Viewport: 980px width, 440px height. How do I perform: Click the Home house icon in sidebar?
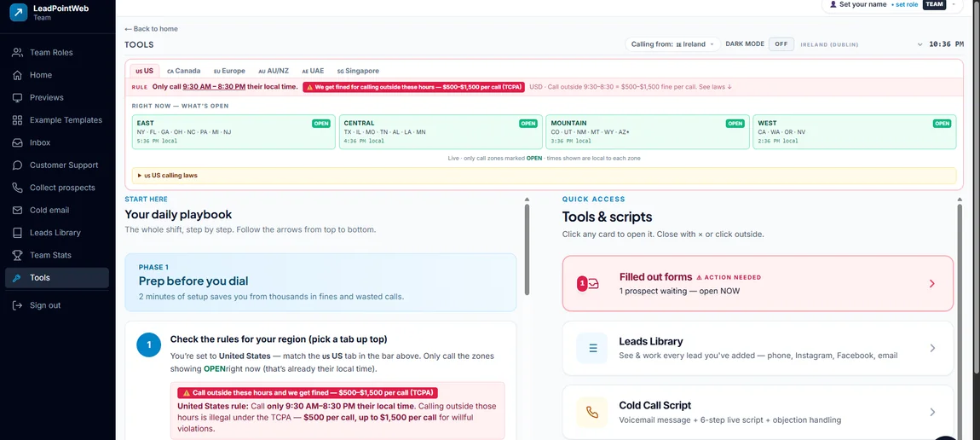coord(18,75)
